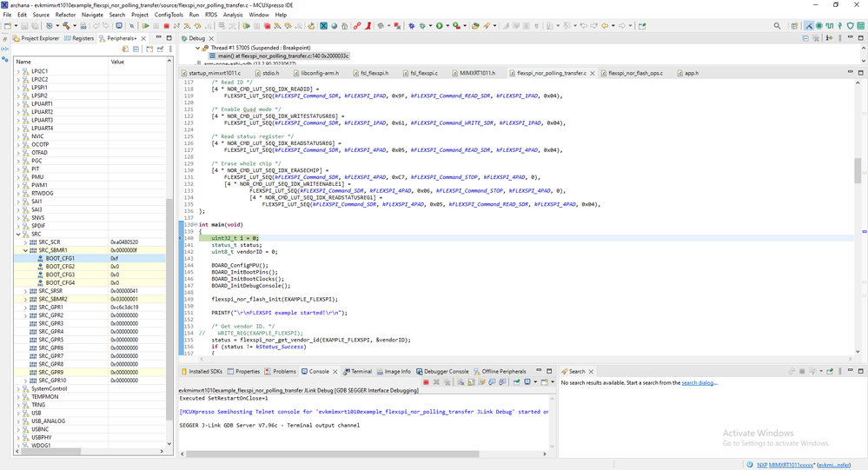Switch to the Terminal tab

pyautogui.click(x=357, y=372)
